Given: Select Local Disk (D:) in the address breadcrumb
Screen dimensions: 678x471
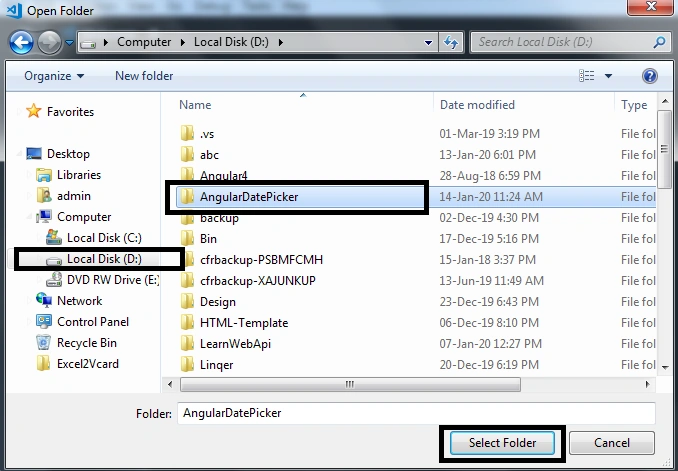Looking at the screenshot, I should (x=231, y=42).
